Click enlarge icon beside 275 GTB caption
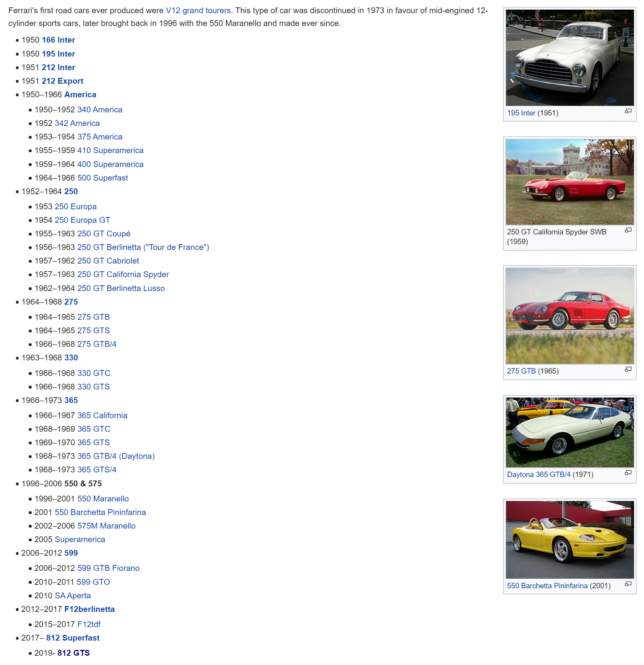The image size is (644, 665). 628,369
